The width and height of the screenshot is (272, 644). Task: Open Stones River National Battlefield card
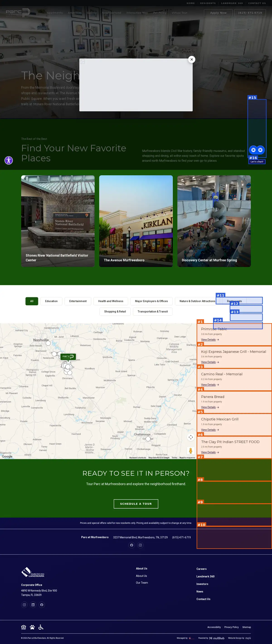(x=58, y=221)
